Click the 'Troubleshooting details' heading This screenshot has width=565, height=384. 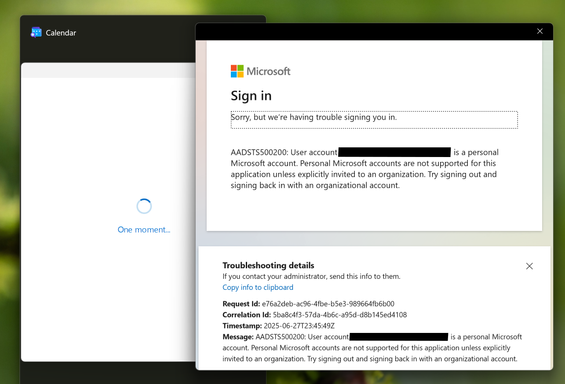(x=268, y=265)
